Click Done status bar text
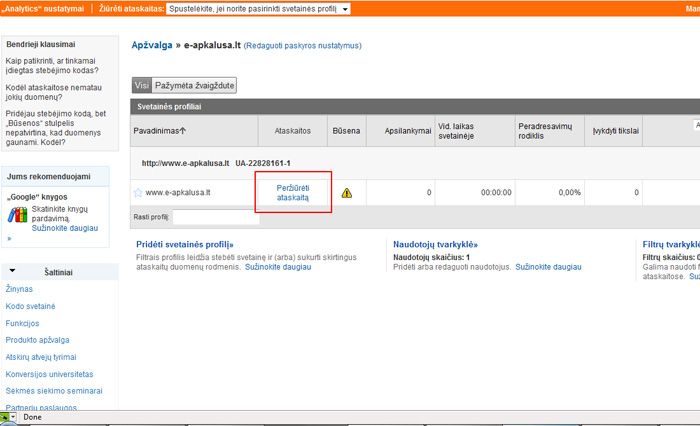Image resolution: width=700 pixels, height=426 pixels. [32, 417]
